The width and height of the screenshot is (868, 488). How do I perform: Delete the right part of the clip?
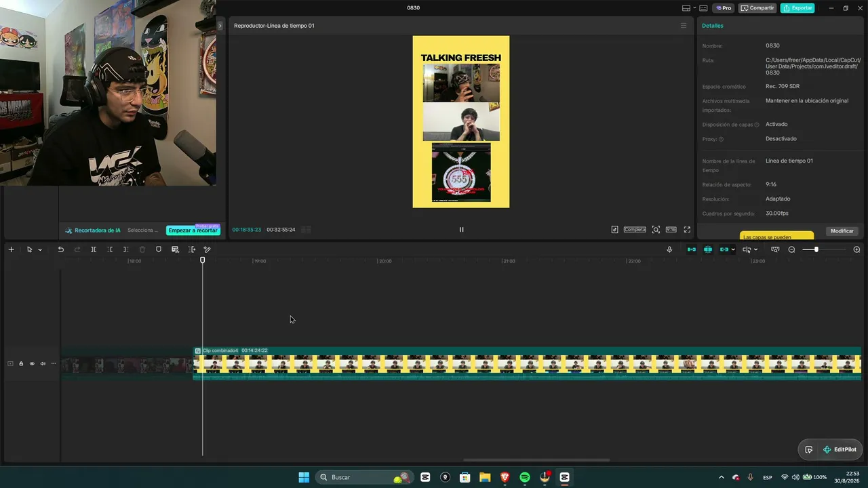(126, 249)
